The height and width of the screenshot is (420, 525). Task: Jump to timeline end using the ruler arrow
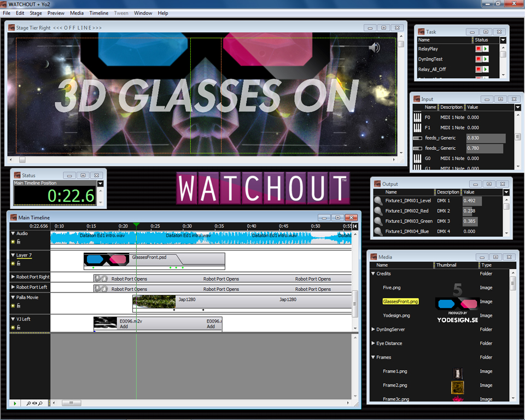tap(355, 226)
